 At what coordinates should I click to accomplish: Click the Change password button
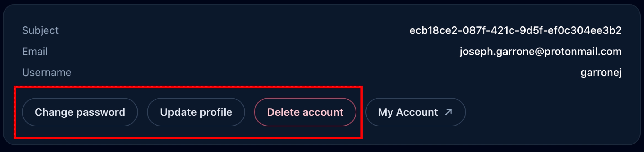click(80, 112)
